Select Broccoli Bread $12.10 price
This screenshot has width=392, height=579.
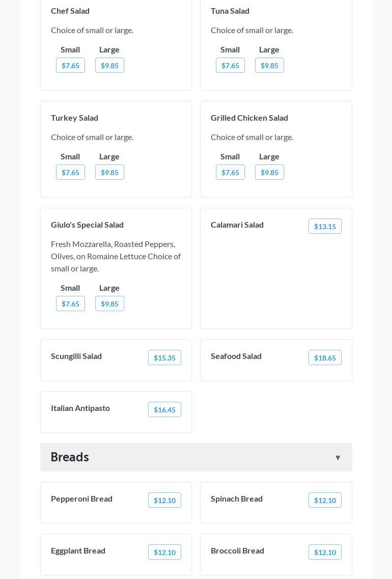coord(325,553)
